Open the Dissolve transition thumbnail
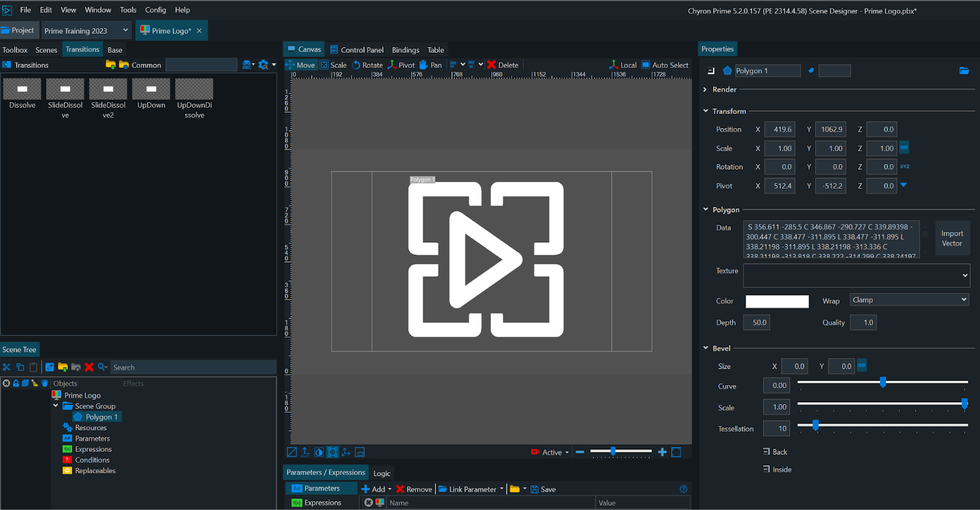This screenshot has height=510, width=980. click(22, 89)
